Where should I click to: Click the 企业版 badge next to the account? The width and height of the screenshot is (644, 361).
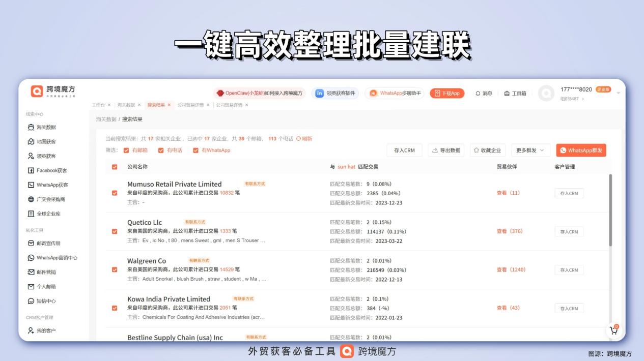603,89
